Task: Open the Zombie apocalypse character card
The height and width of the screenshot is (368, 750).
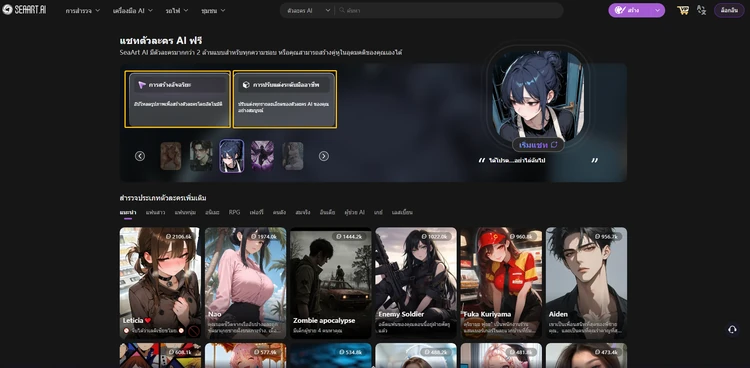Action: click(x=331, y=283)
